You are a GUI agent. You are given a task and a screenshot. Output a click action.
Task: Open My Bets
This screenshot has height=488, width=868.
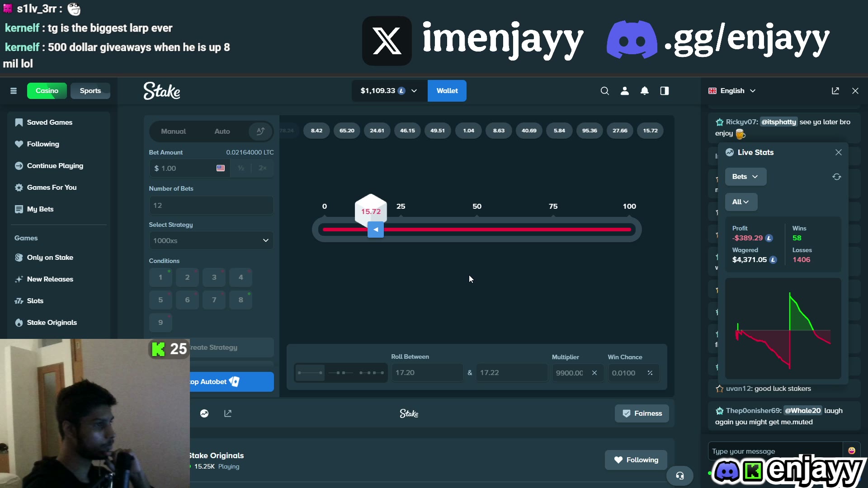[59, 209]
